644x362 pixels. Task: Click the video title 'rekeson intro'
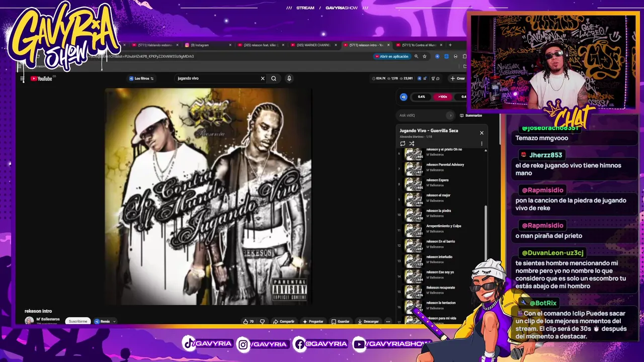pyautogui.click(x=38, y=311)
